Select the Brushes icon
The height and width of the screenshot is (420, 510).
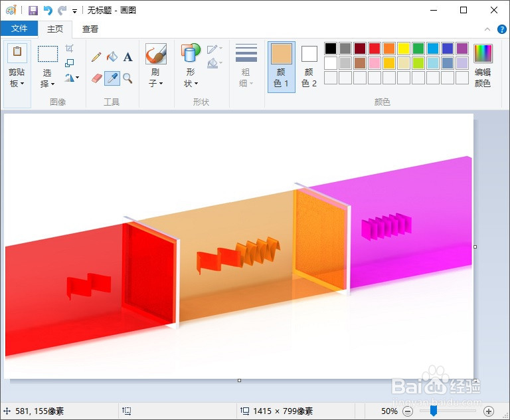(156, 54)
